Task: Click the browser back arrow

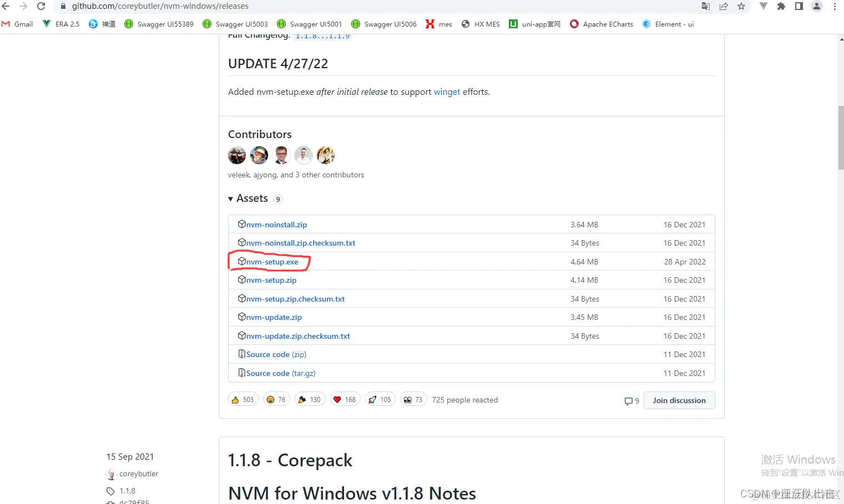Action: point(6,6)
